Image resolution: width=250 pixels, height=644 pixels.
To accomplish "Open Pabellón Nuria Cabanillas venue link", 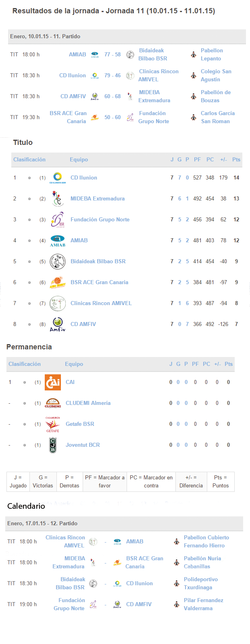I will point(202,562).
